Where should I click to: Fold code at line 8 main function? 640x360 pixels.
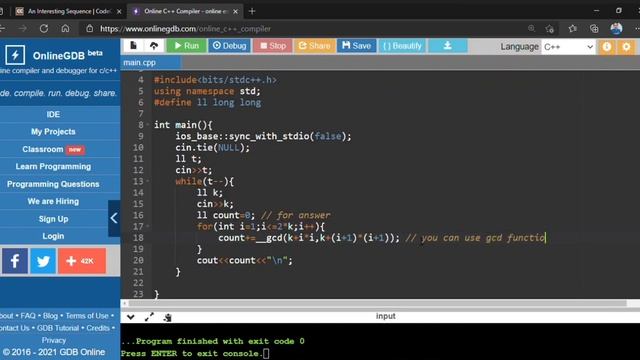(148, 124)
